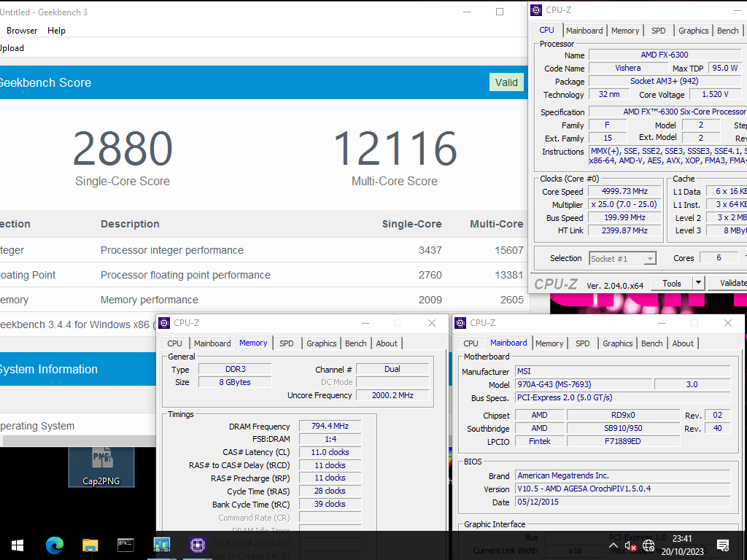Select Bench tab in the Mainboard CPU-Z window
747x560 pixels.
pos(651,343)
